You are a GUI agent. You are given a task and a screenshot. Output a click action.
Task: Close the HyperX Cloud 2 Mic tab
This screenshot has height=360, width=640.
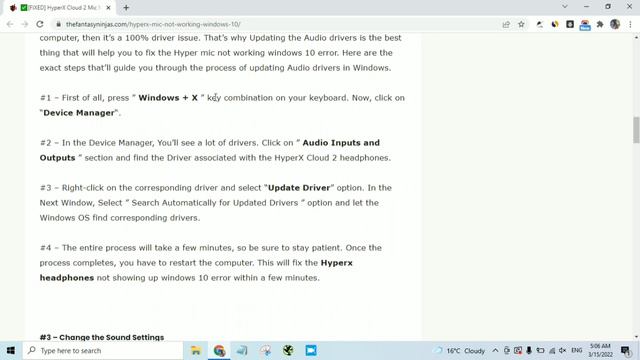(x=108, y=8)
